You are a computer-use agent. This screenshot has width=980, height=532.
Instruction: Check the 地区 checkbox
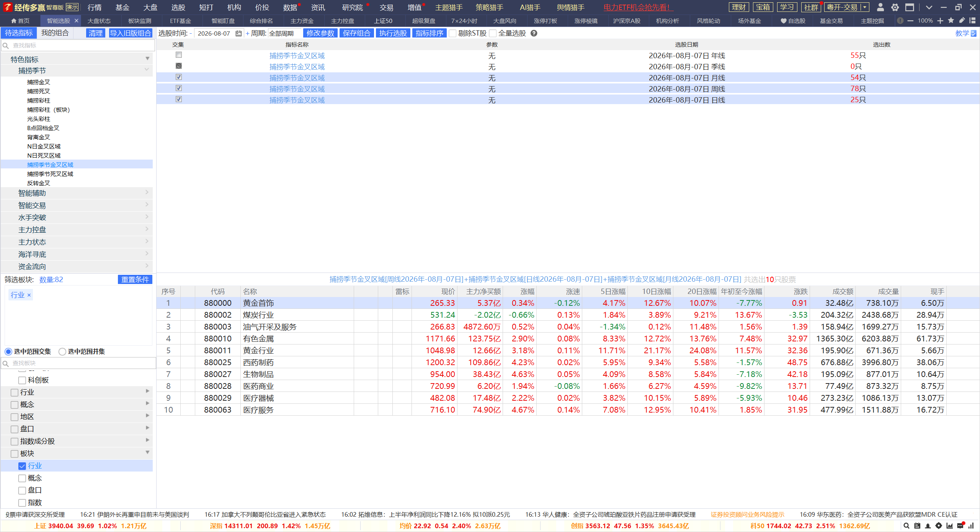pos(15,417)
